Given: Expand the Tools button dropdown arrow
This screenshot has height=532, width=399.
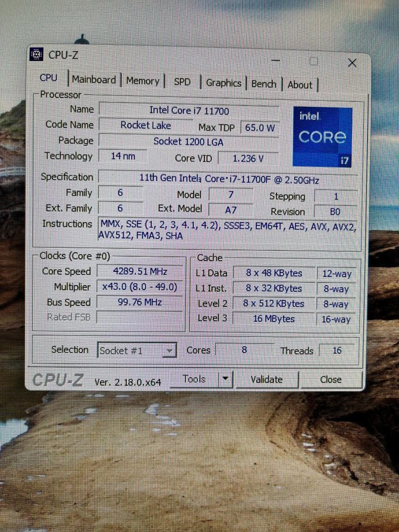Looking at the screenshot, I should [225, 379].
